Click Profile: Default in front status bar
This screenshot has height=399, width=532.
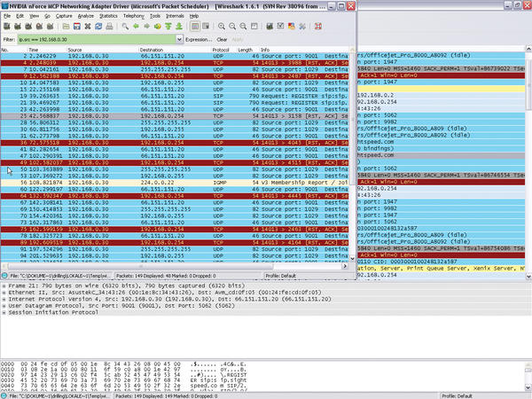point(280,276)
